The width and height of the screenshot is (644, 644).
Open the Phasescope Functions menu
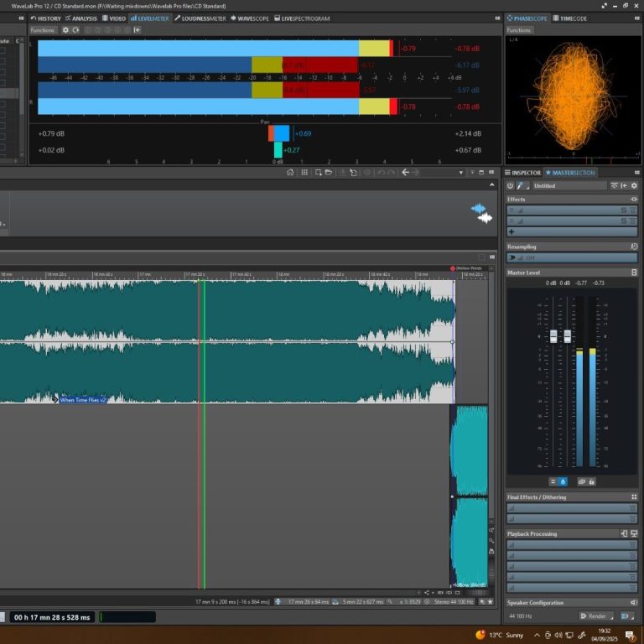click(x=519, y=30)
